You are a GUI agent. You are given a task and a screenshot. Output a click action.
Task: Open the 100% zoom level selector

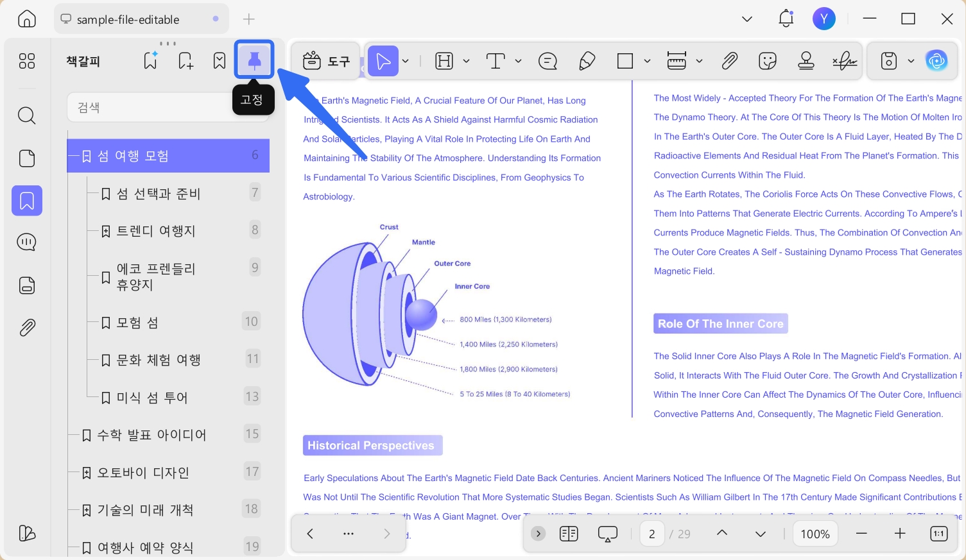(815, 534)
